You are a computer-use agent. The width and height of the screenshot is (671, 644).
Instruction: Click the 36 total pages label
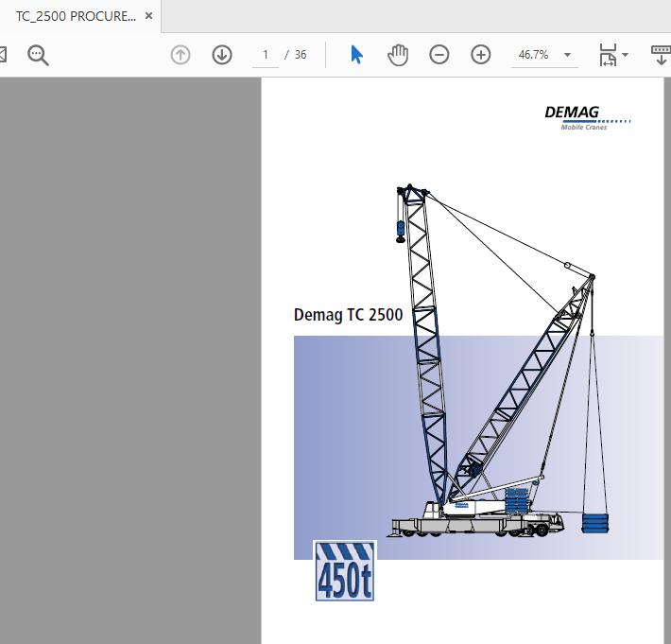pyautogui.click(x=301, y=55)
